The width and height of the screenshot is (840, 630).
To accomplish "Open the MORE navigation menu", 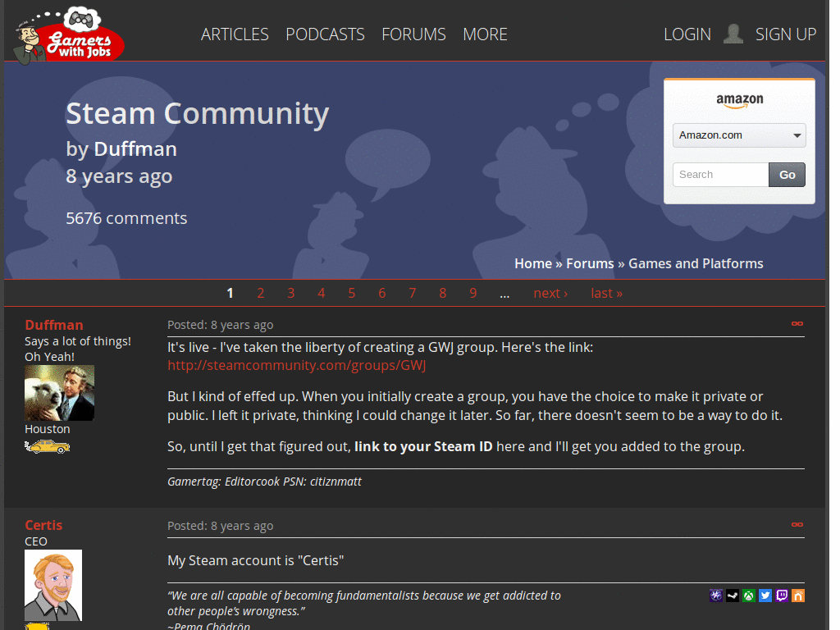I will (485, 34).
